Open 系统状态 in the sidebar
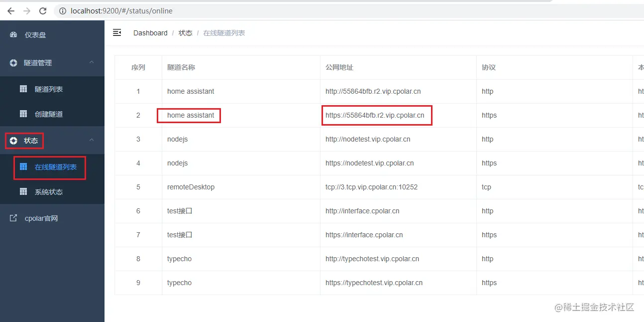 [52, 192]
